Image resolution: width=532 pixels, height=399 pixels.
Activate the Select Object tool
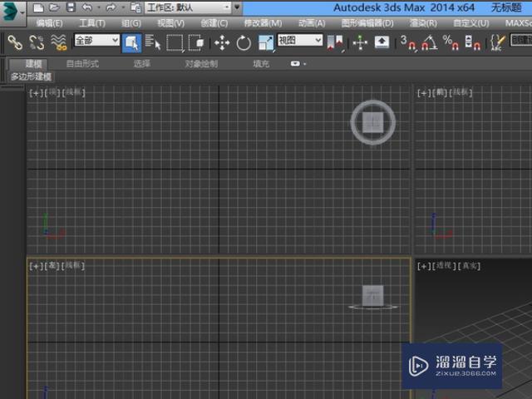(x=131, y=42)
